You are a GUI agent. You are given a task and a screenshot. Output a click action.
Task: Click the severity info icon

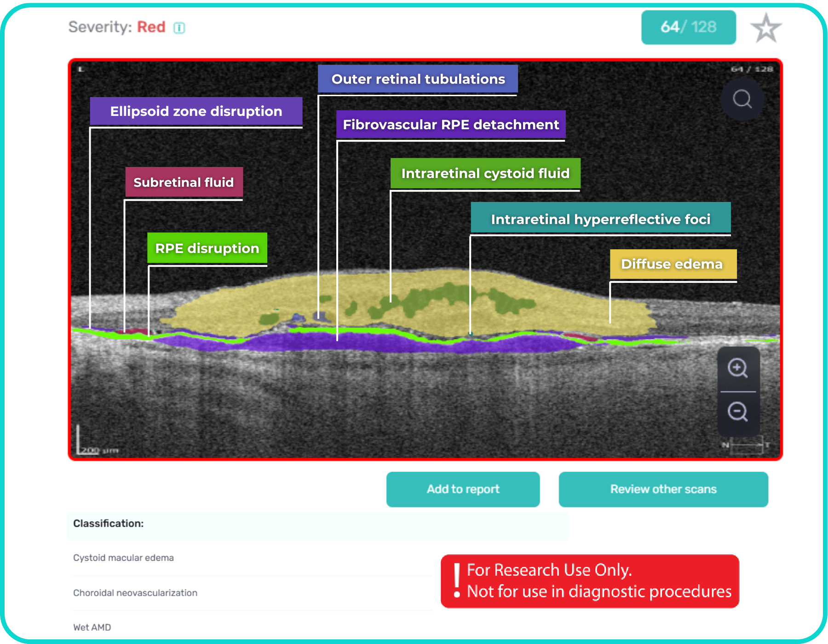coord(179,28)
